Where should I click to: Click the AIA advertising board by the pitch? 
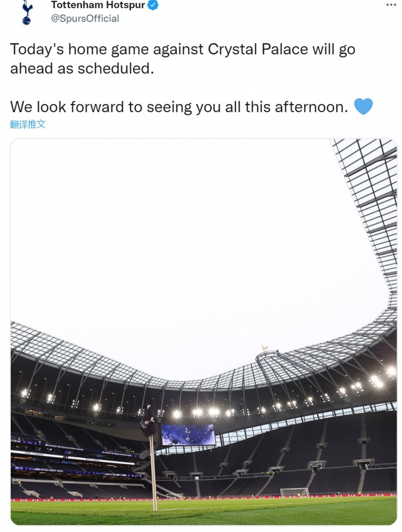click(x=204, y=499)
